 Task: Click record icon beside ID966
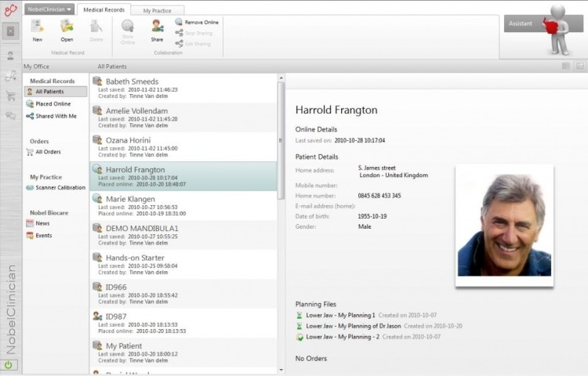pos(97,287)
